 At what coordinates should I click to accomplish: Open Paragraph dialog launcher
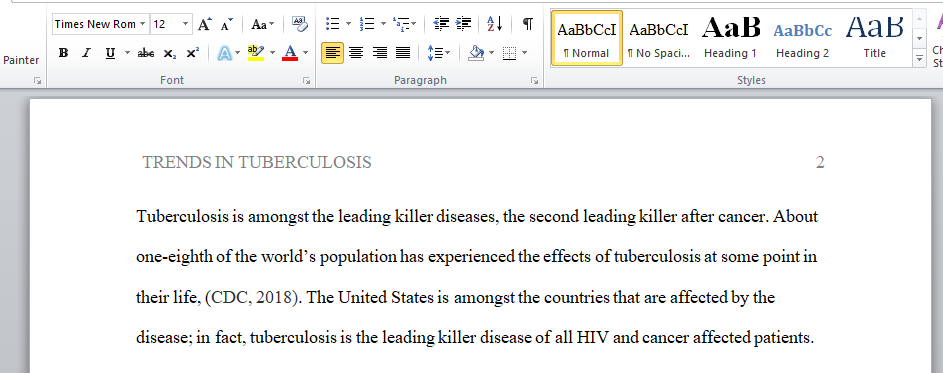pyautogui.click(x=534, y=80)
